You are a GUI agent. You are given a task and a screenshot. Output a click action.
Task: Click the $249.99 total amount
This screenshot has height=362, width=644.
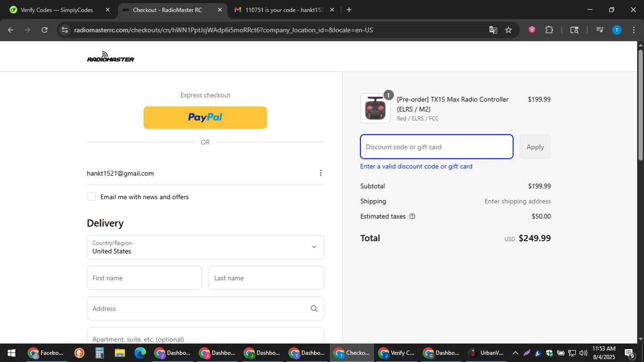(535, 238)
